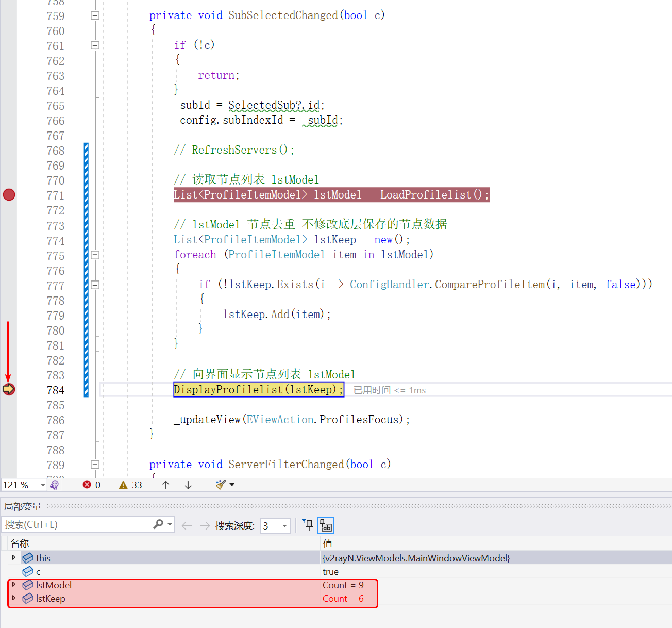Toggle the pinned-items filter in Locals toolbar
672x628 pixels.
click(x=308, y=525)
